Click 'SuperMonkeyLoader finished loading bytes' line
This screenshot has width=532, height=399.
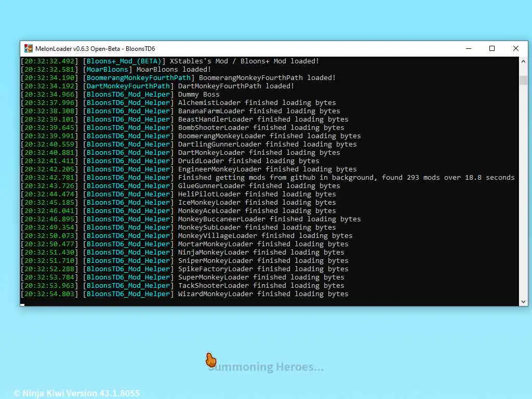click(x=261, y=277)
